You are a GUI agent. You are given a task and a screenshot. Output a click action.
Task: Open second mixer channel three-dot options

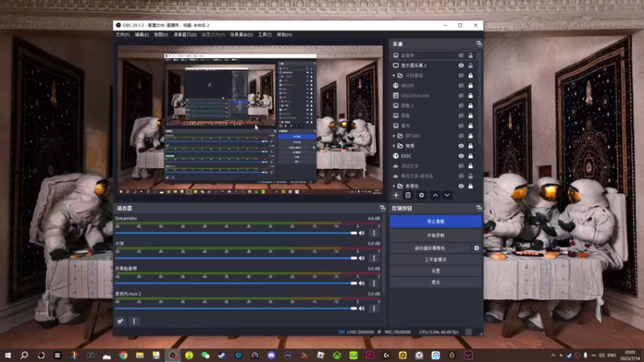click(374, 258)
